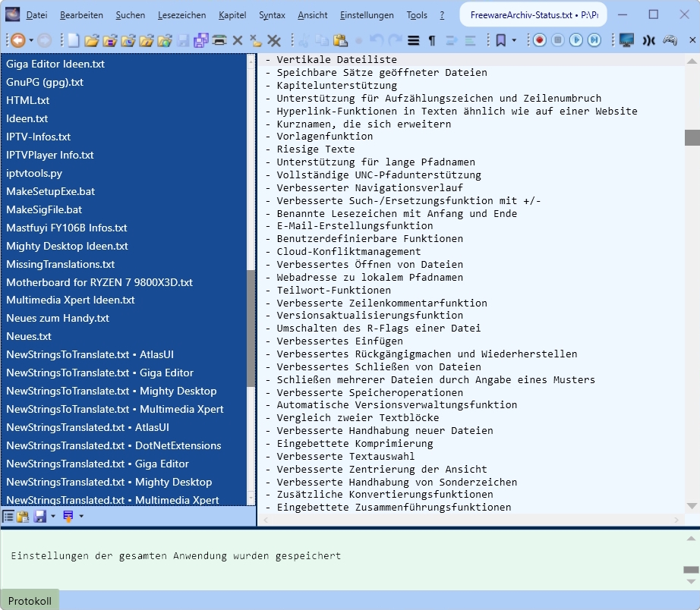Screen dimensions: 700x610
Task: Paste clipboard contents via toolbar icon
Action: pos(340,40)
